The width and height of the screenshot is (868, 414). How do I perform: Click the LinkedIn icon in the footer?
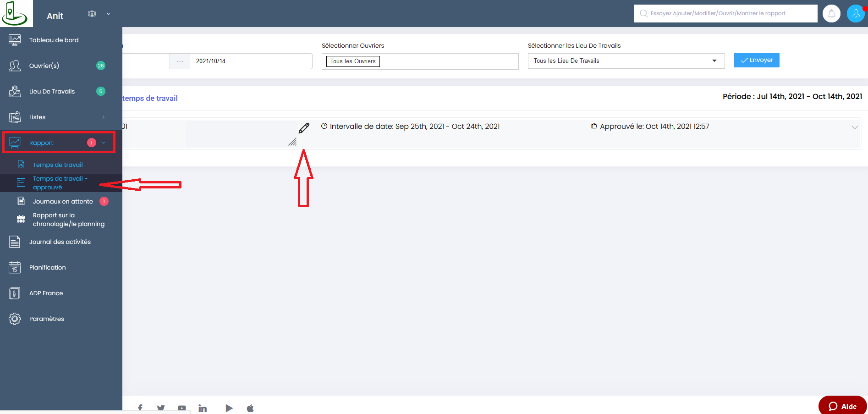203,408
